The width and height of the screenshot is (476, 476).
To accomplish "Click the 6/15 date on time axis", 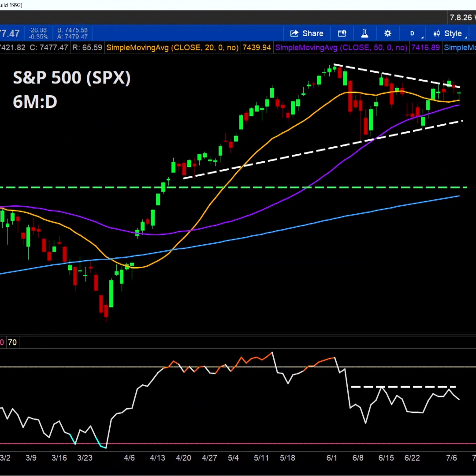I will (386, 458).
